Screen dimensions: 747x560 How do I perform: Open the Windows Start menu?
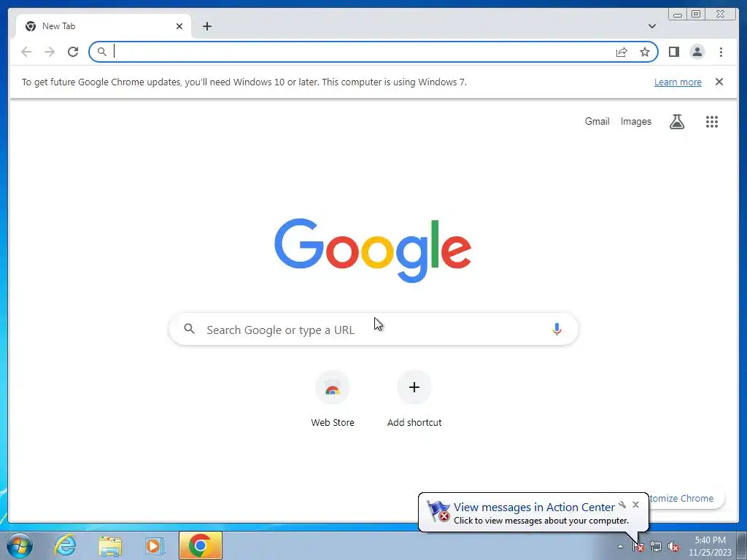(20, 545)
